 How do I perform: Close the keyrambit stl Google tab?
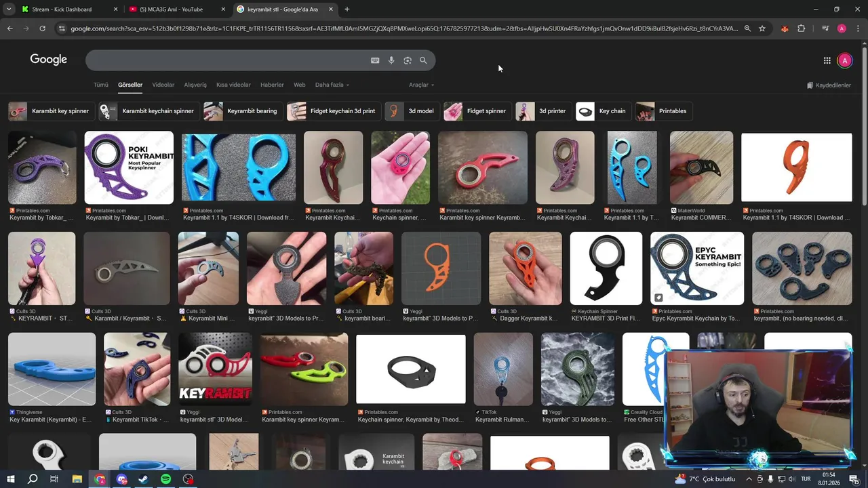click(x=331, y=9)
